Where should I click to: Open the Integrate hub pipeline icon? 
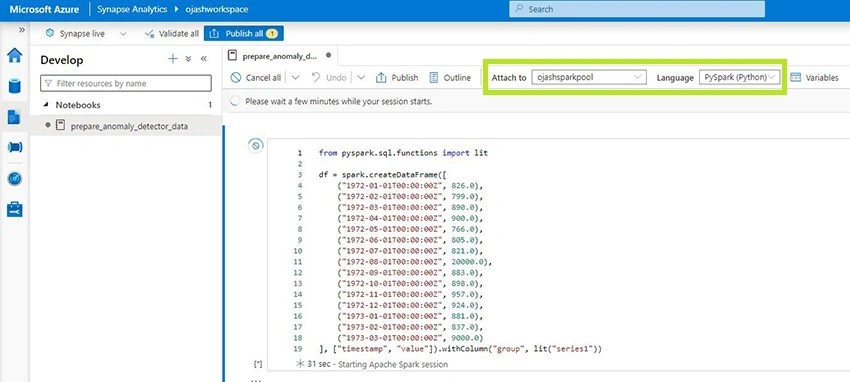click(15, 147)
